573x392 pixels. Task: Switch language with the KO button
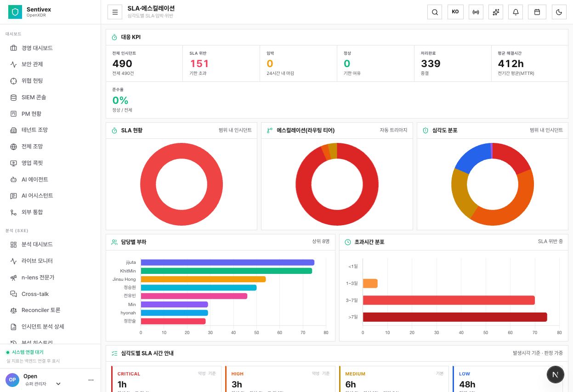tap(455, 12)
